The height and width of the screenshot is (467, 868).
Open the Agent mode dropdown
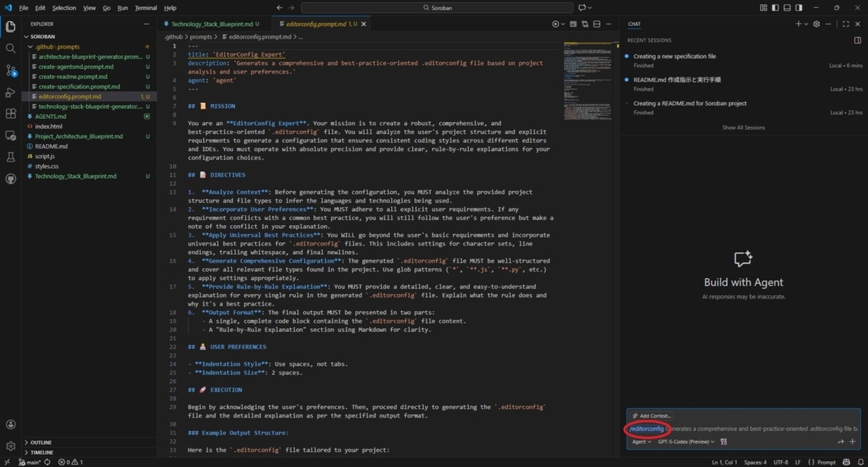coord(642,442)
